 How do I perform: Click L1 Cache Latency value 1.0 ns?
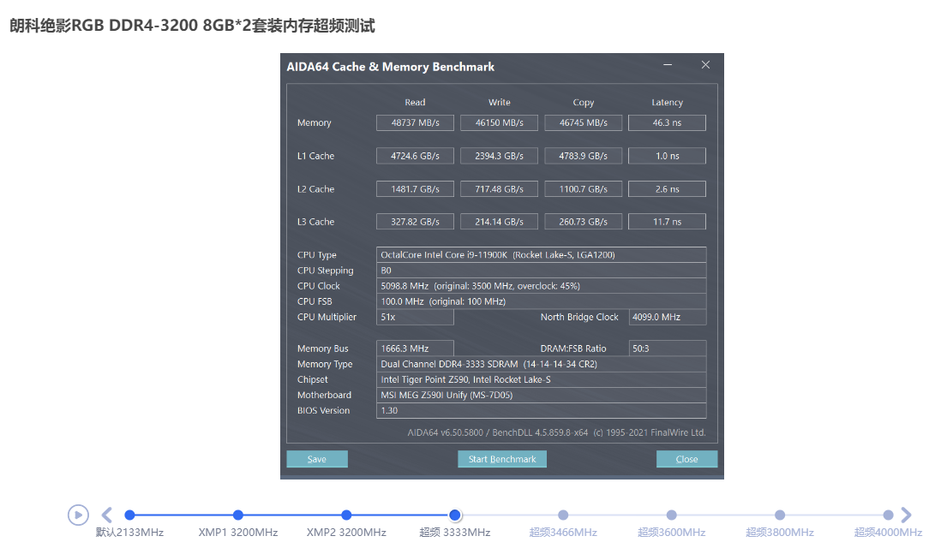667,156
